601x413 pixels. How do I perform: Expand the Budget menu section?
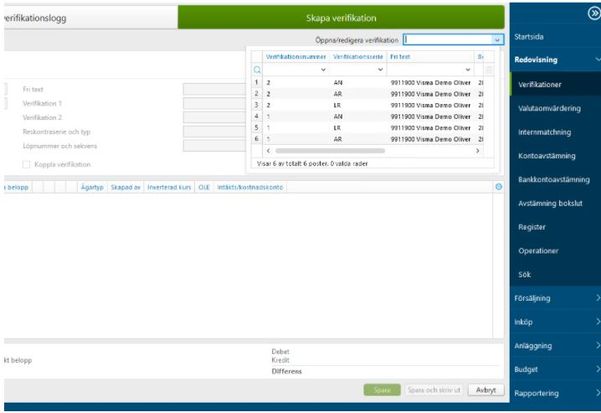point(597,369)
